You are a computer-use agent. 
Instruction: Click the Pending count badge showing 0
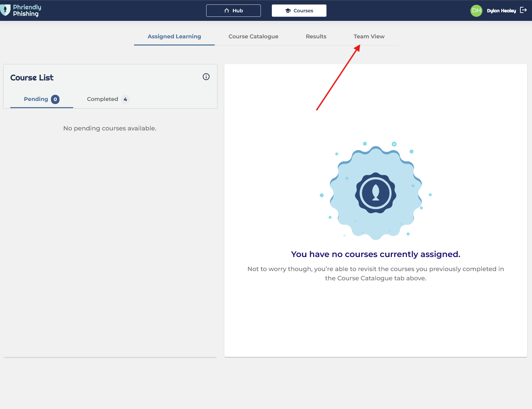coord(55,99)
